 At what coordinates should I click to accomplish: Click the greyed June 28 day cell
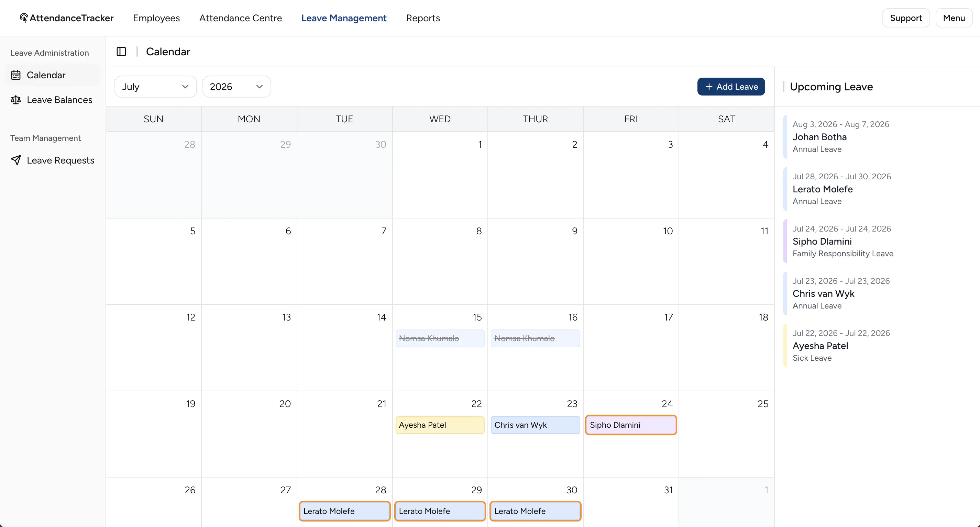(154, 175)
